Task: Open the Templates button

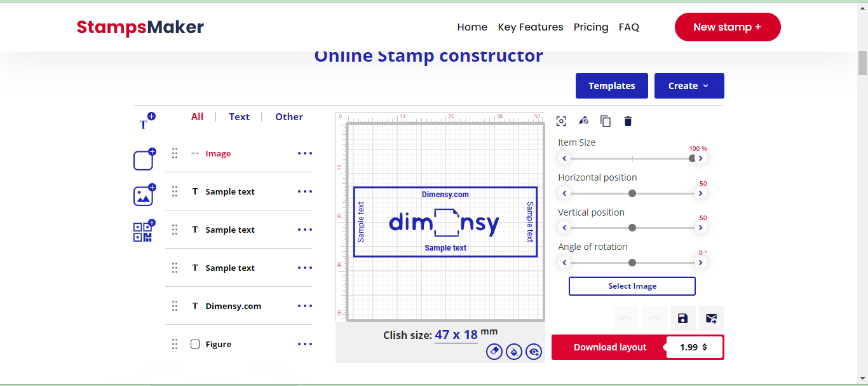Action: [x=612, y=86]
